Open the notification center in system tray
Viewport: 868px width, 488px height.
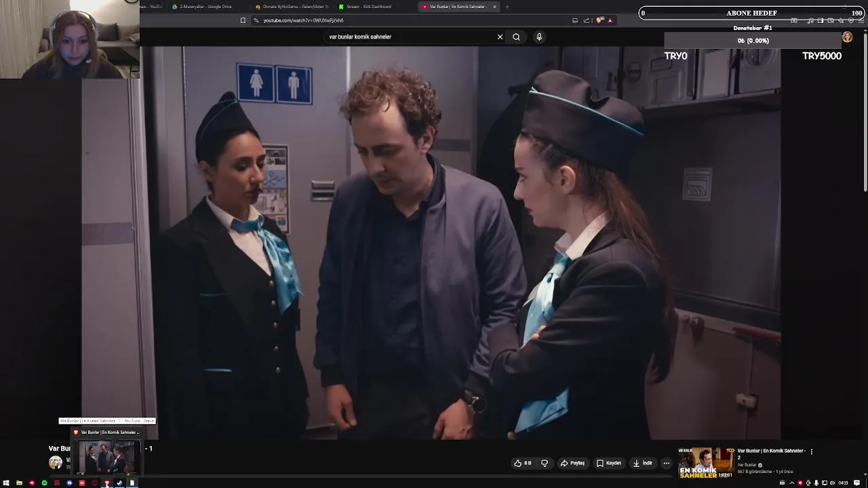pos(857,483)
